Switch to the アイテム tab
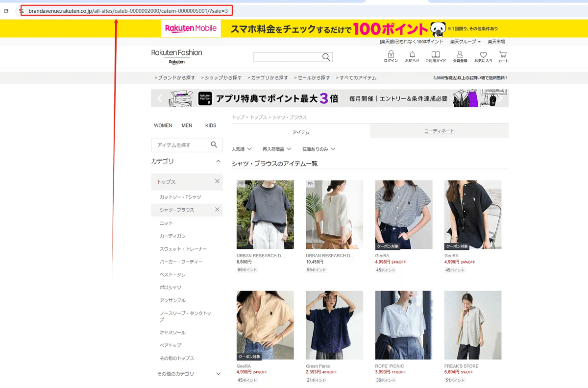This screenshot has height=388, width=588. coord(301,132)
